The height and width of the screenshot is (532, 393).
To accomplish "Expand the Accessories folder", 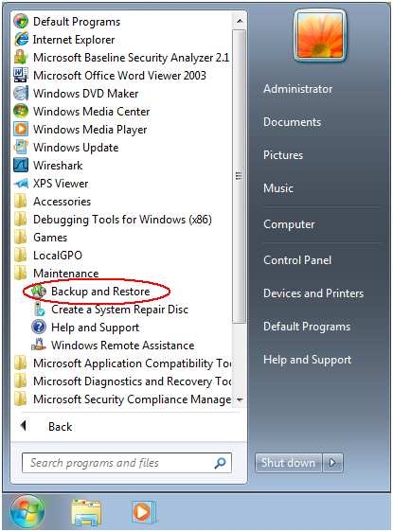I will [63, 202].
